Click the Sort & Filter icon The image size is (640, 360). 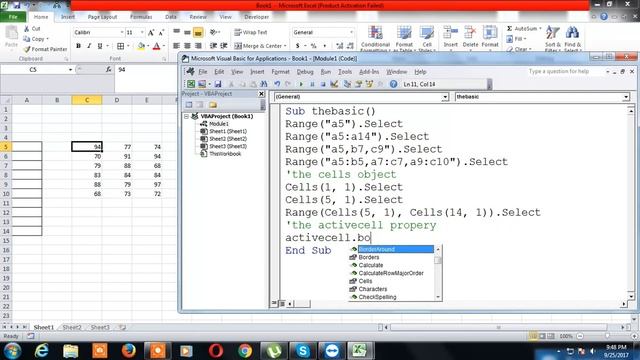tap(553, 38)
